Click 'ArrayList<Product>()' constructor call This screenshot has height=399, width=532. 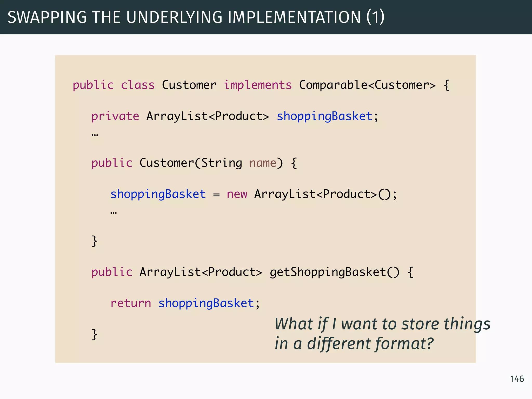(322, 194)
